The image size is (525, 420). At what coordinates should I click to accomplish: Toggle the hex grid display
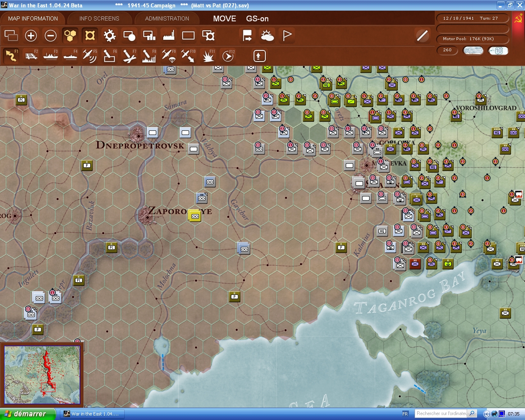tap(70, 36)
